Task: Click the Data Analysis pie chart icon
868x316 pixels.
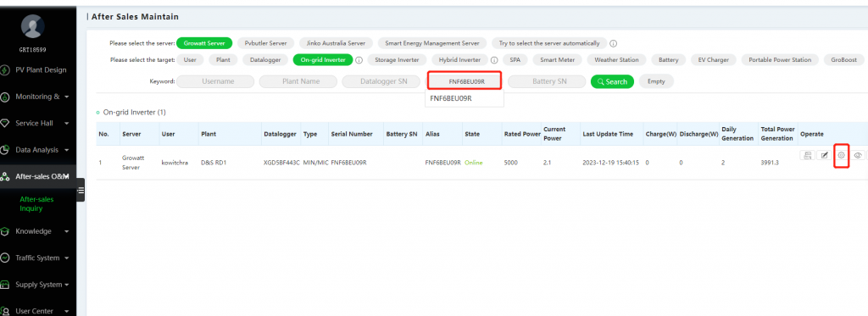Action: 5,150
